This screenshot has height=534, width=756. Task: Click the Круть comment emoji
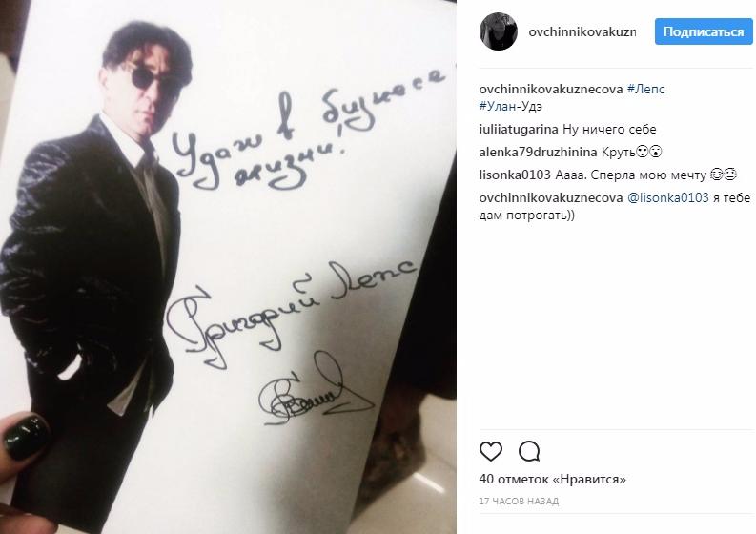click(x=649, y=152)
